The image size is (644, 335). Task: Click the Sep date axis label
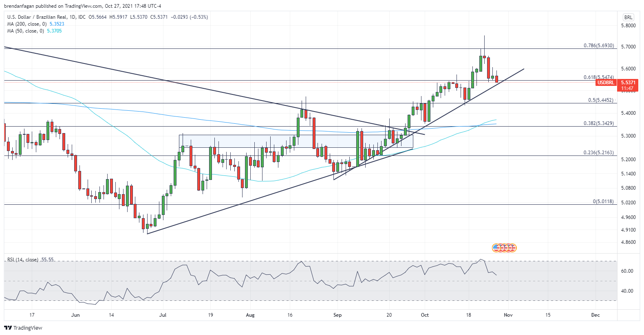[x=337, y=315]
